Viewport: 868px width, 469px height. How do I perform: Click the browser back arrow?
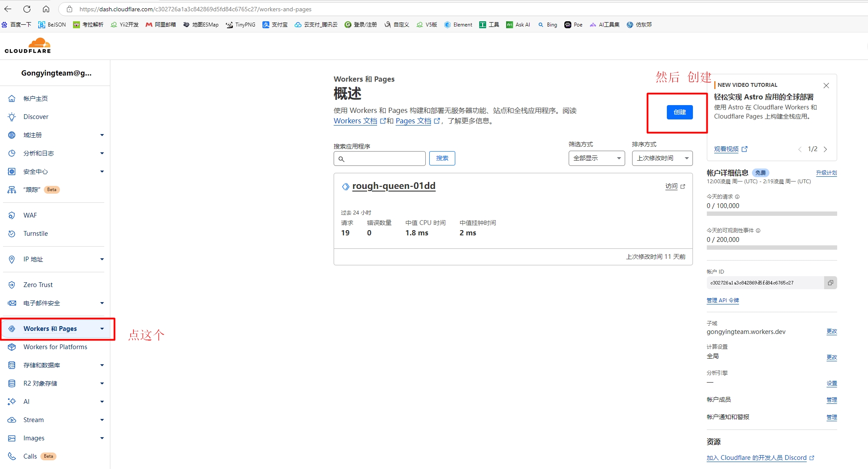point(8,9)
